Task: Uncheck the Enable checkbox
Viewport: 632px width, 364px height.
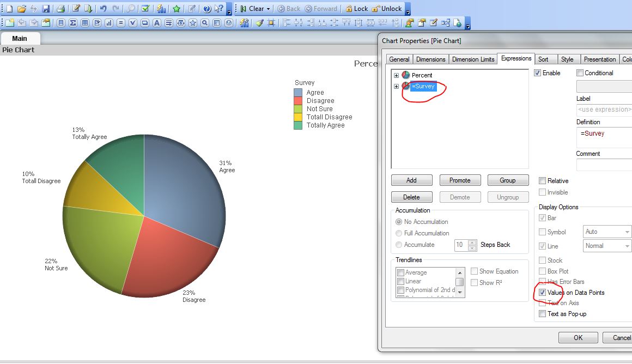Action: click(x=537, y=73)
